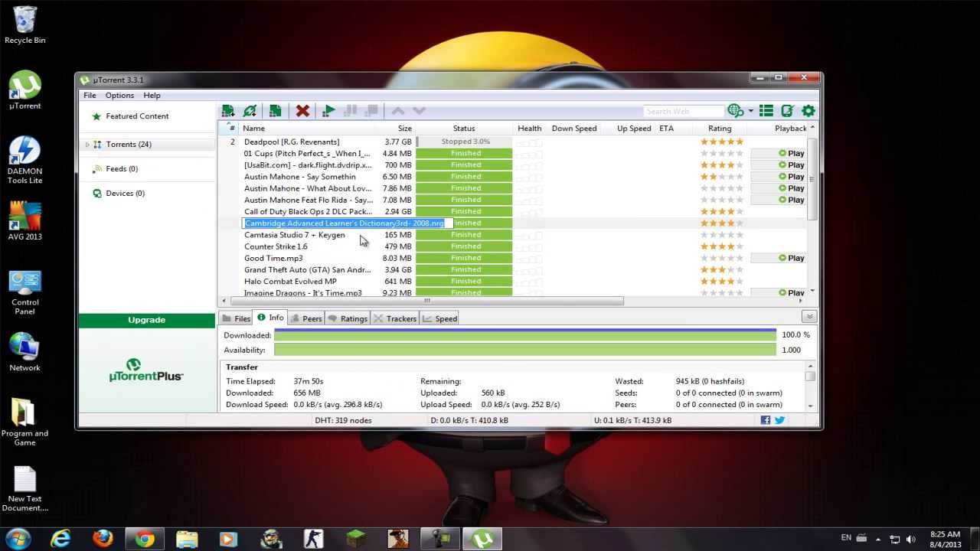This screenshot has height=551, width=980.
Task: Select the Camtasia Studio 7 + Keygen row
Action: pyautogui.click(x=511, y=235)
